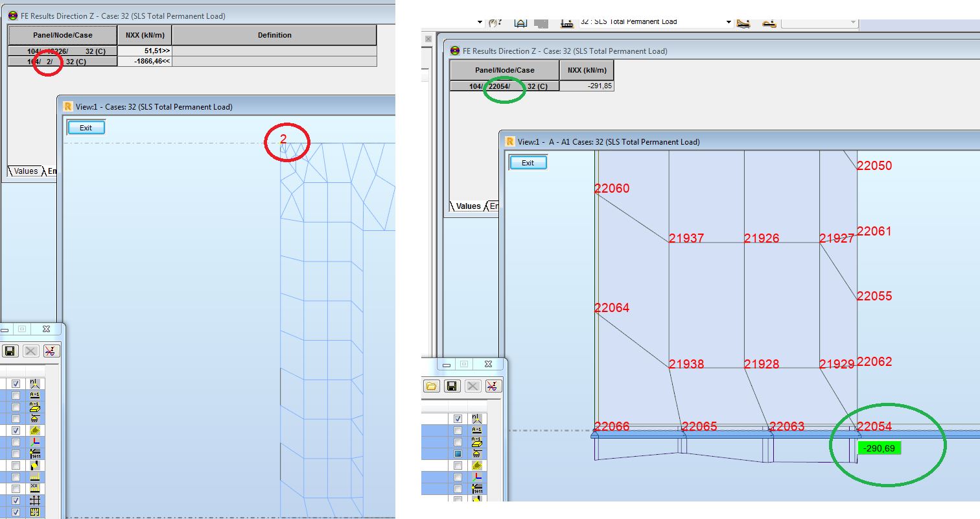Click the grid display icon

click(x=36, y=500)
